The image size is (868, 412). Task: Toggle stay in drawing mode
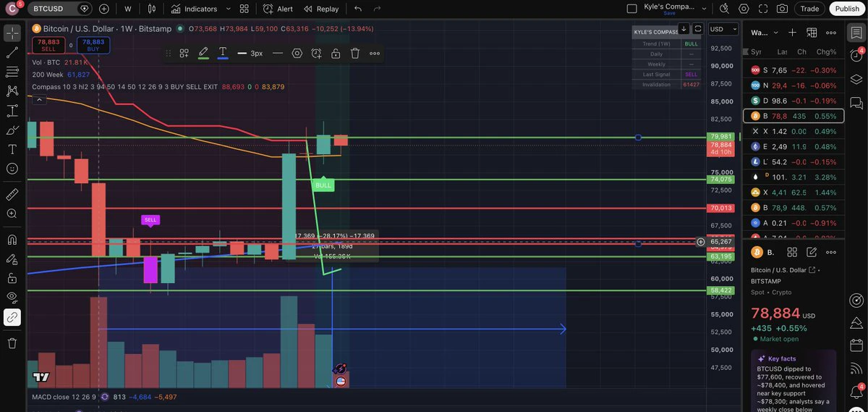point(12,258)
